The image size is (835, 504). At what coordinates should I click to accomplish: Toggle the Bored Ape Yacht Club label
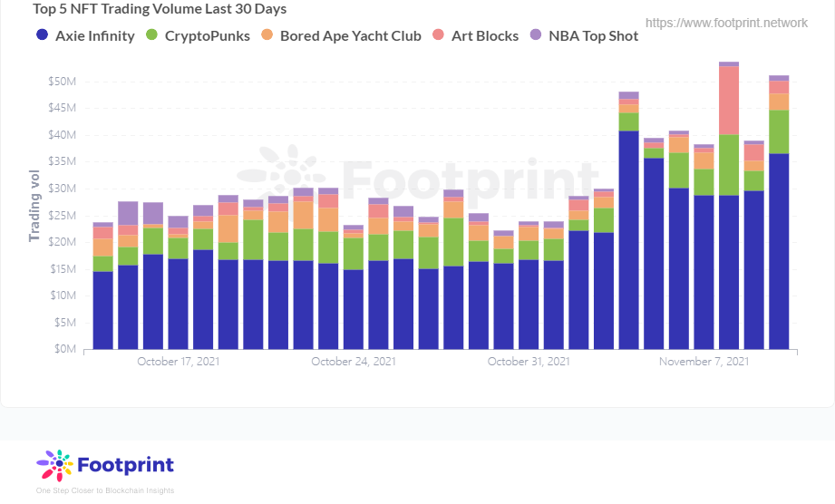[350, 35]
